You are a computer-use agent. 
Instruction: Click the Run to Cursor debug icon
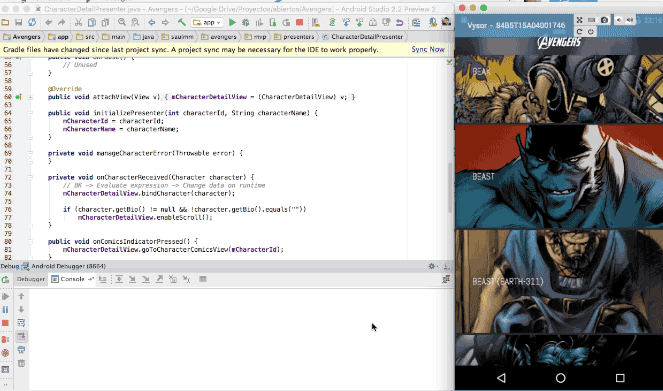click(186, 279)
